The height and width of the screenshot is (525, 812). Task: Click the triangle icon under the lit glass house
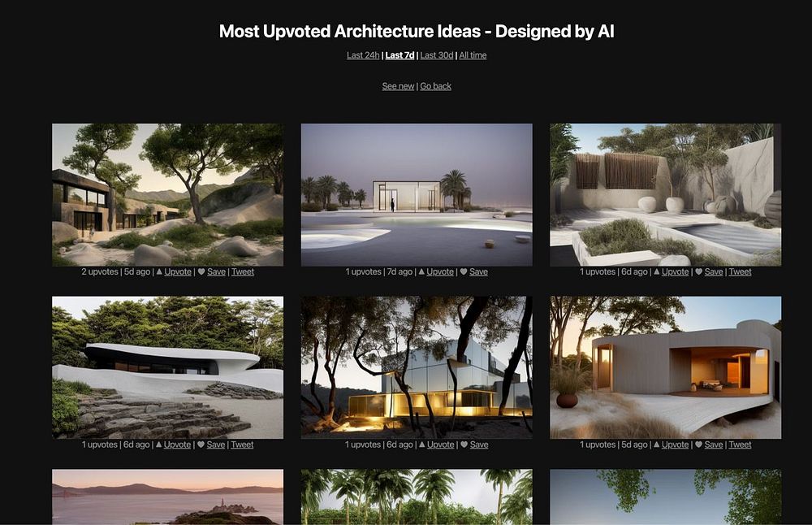pyautogui.click(x=422, y=445)
